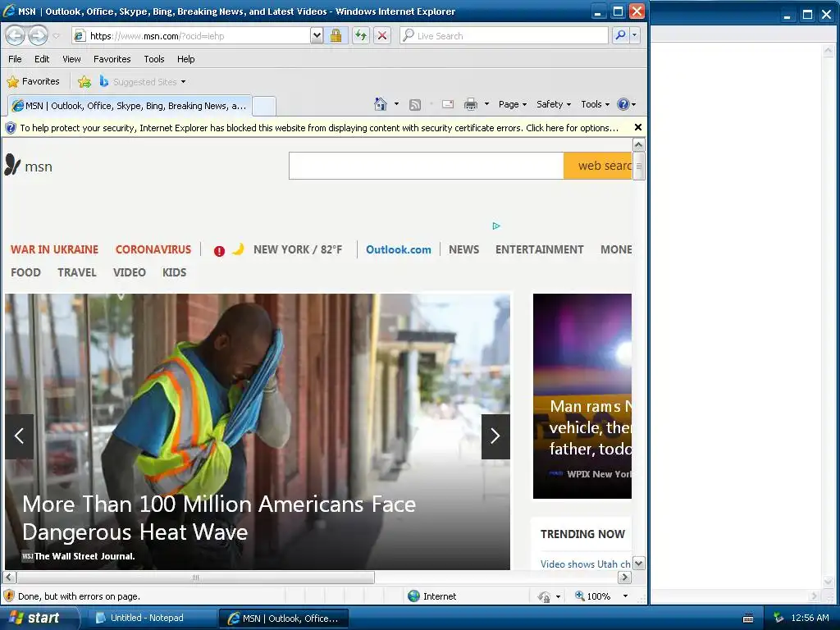Open CORONAVIRUS link
This screenshot has width=840, height=630.
pyautogui.click(x=153, y=249)
